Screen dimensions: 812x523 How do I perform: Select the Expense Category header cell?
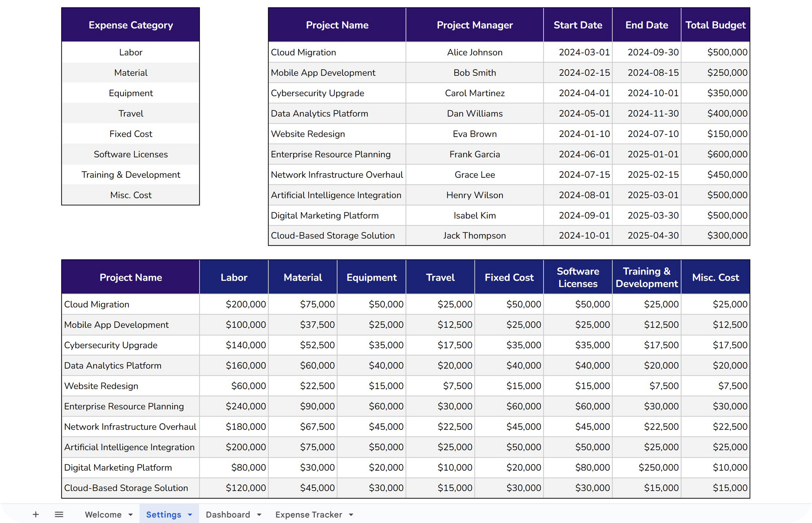point(131,25)
